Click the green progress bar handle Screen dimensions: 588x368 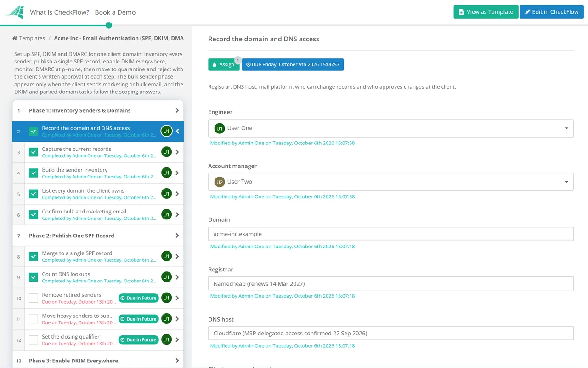pos(109,25)
